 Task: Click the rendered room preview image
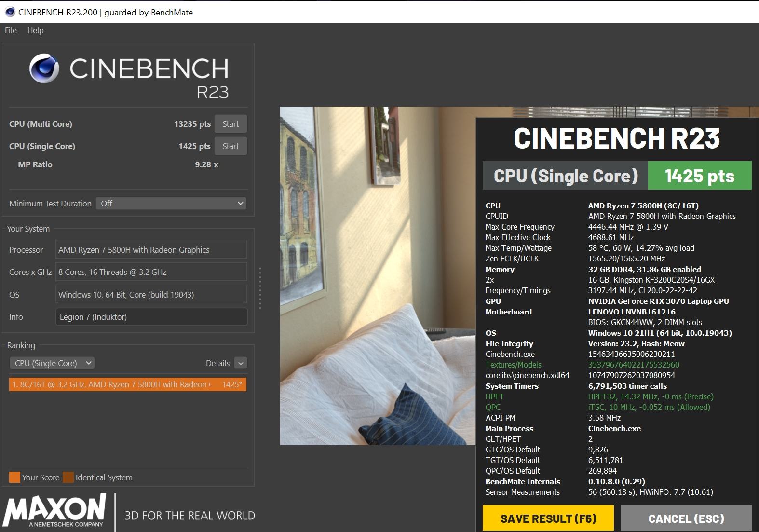[x=378, y=276]
